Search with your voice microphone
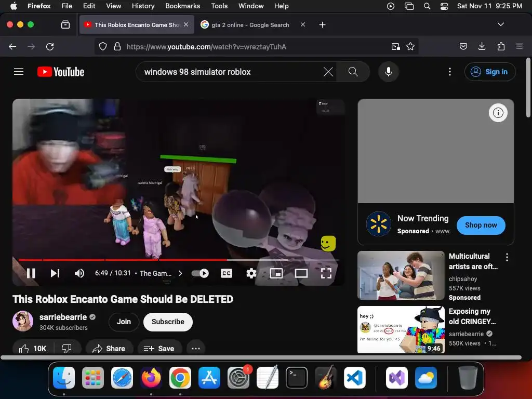Screen dimensions: 532x399 click(389, 72)
